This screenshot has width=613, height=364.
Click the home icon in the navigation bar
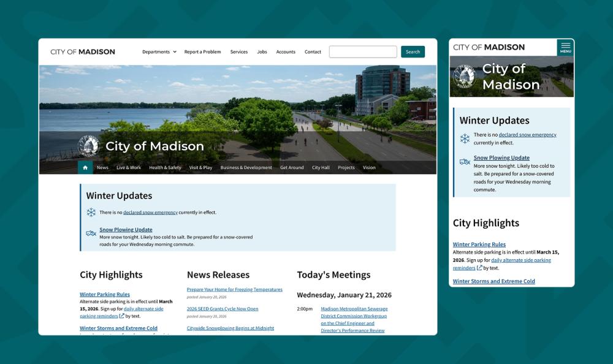tap(85, 167)
